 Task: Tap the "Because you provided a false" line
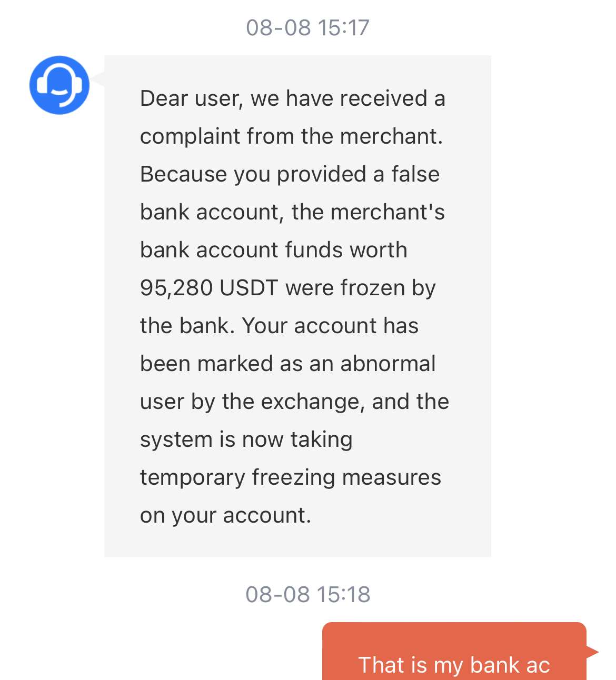pos(290,174)
